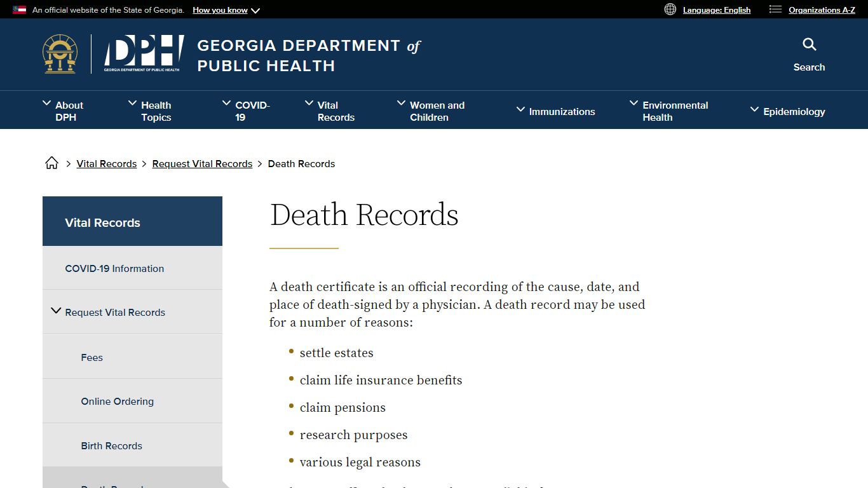Open Vital Records sidebar header
This screenshot has height=488, width=868.
point(132,221)
